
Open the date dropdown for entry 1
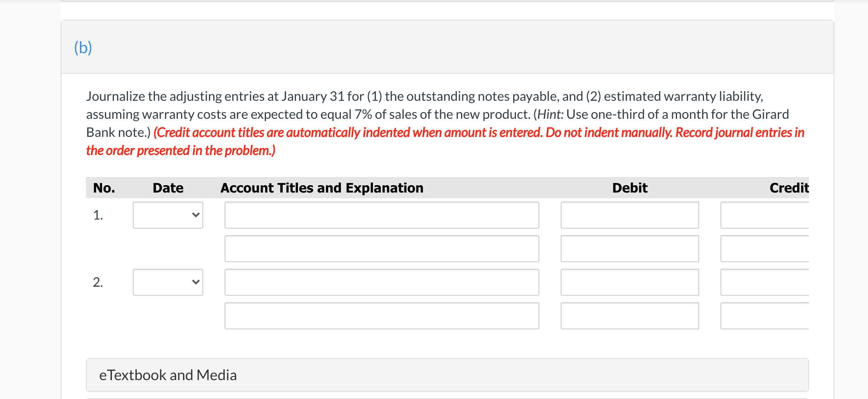(168, 215)
